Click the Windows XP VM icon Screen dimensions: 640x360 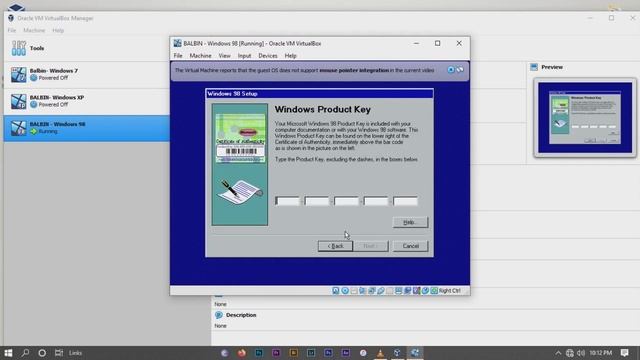(x=18, y=101)
